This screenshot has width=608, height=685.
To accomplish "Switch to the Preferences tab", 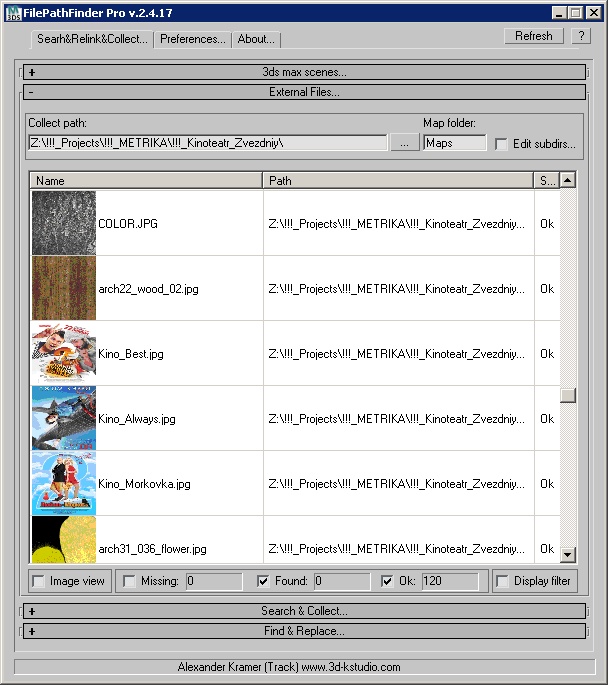I will click(x=193, y=39).
